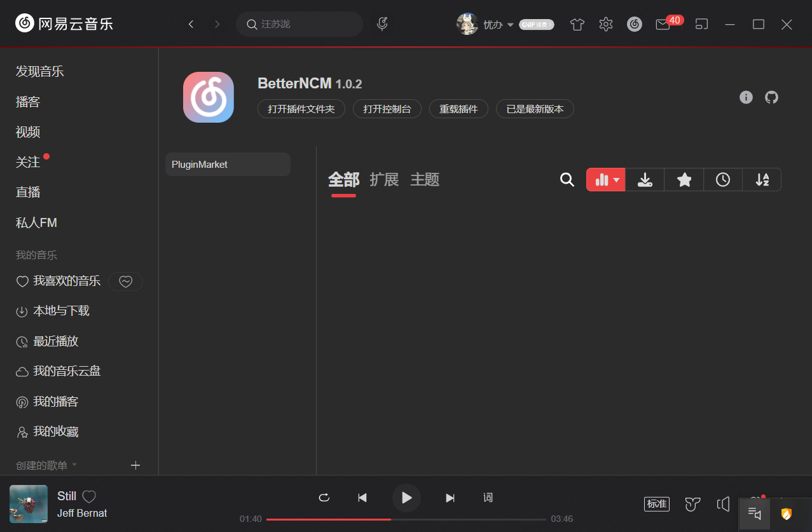Open the user avatar profile
This screenshot has height=532, width=812.
pos(467,24)
